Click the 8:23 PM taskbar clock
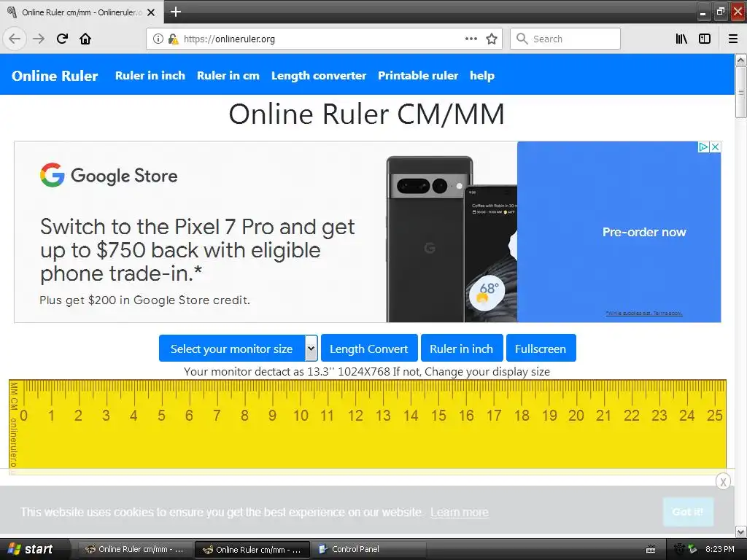Image resolution: width=747 pixels, height=560 pixels. coord(719,549)
